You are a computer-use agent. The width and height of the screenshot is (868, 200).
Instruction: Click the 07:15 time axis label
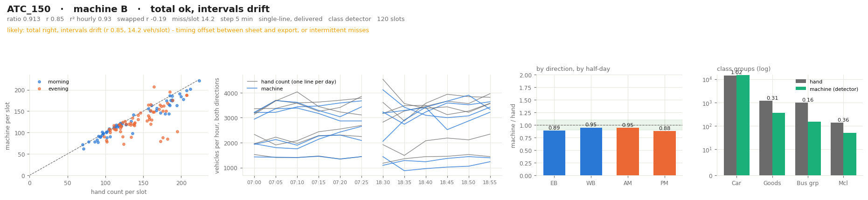pos(319,182)
